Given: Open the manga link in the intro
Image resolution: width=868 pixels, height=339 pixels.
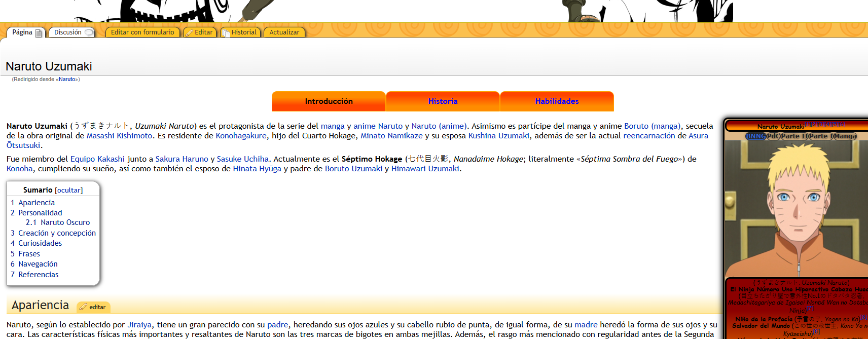Looking at the screenshot, I should pyautogui.click(x=333, y=126).
